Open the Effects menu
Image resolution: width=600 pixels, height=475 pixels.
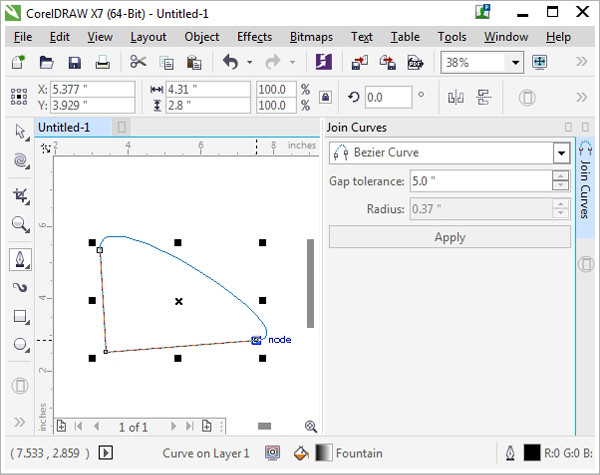click(x=254, y=37)
